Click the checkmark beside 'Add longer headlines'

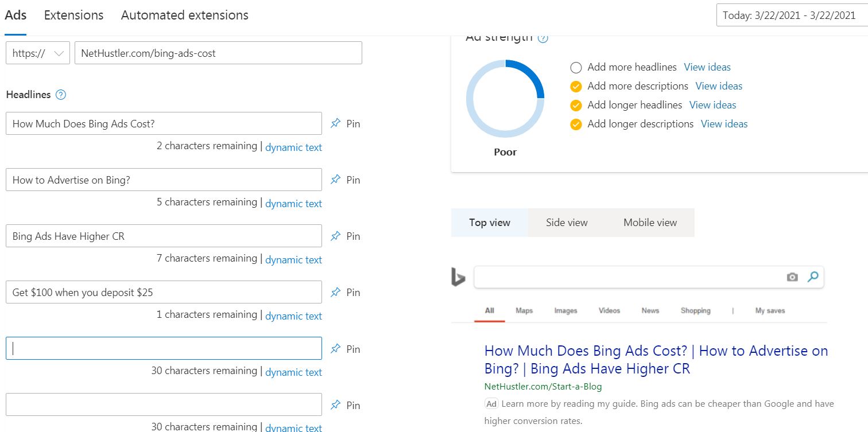click(x=576, y=106)
